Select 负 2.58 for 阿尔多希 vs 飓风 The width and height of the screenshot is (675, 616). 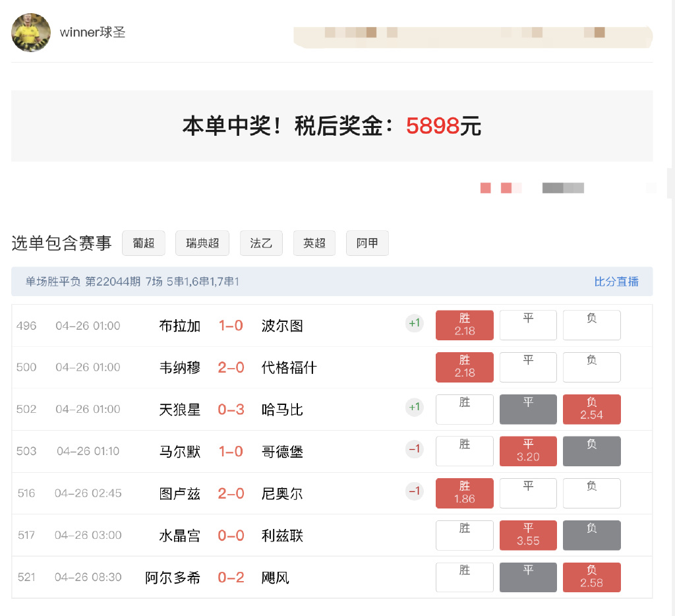[591, 577]
